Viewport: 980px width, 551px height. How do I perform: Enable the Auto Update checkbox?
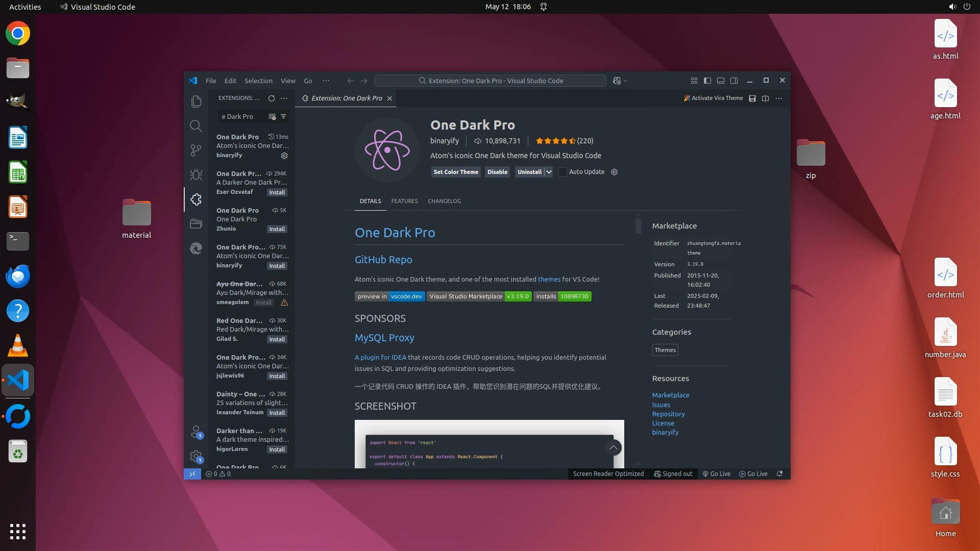pyautogui.click(x=562, y=172)
